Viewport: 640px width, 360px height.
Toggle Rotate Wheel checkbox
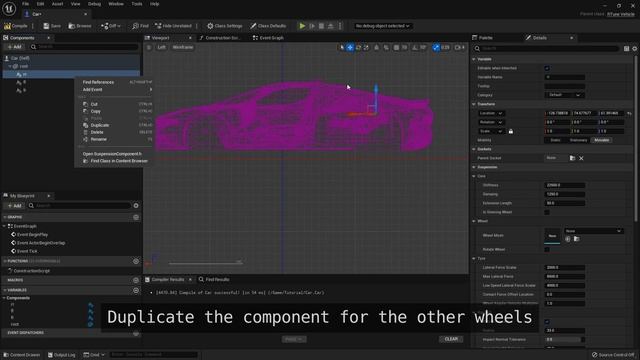tap(547, 249)
